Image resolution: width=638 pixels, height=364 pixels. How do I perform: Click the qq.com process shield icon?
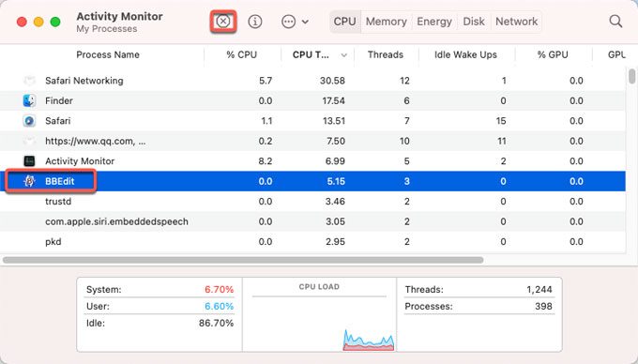[29, 141]
